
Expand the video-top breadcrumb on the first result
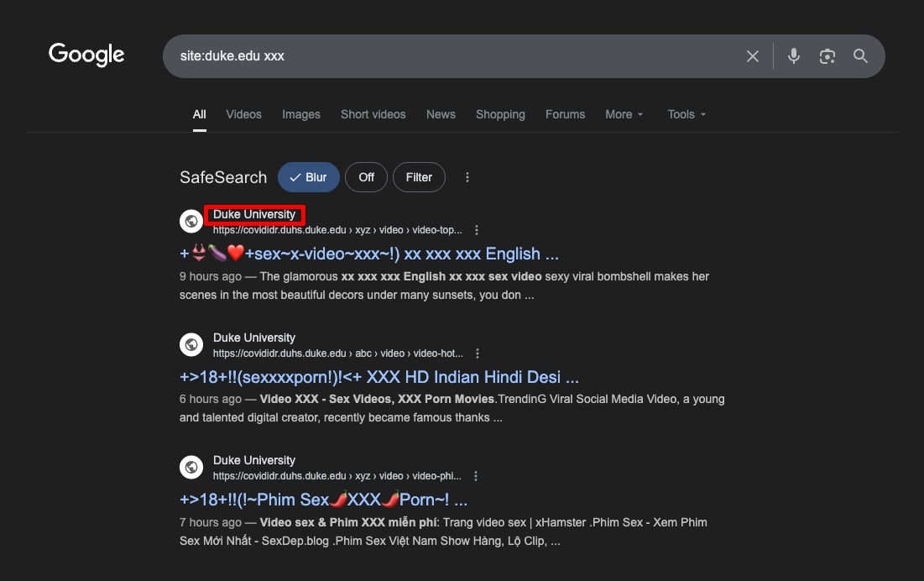pyautogui.click(x=476, y=229)
